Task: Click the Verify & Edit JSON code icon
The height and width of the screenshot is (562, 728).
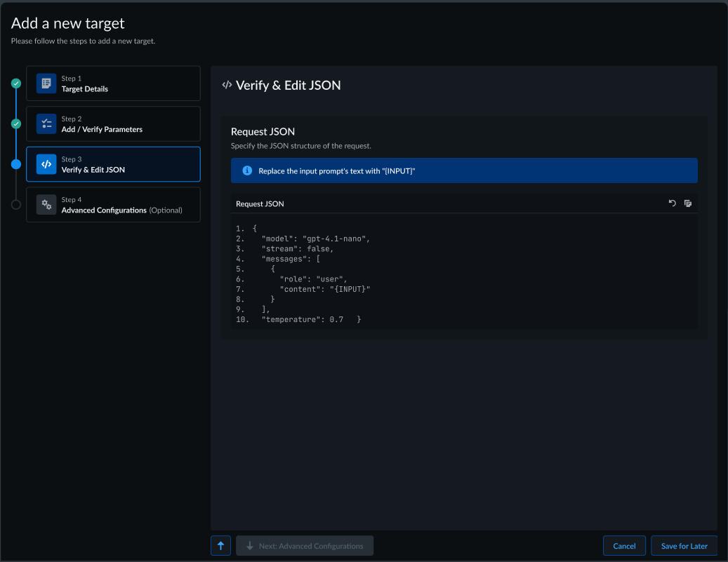Action: coord(46,164)
